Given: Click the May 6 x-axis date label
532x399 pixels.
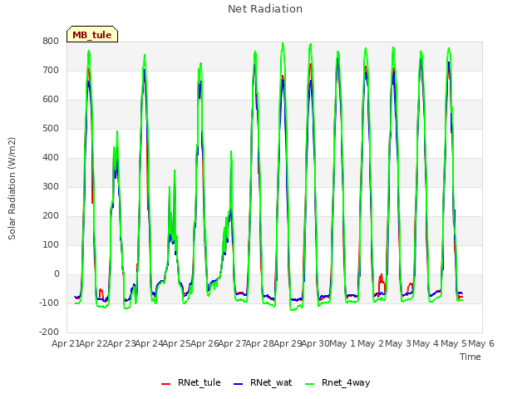Looking at the screenshot, I should tap(481, 343).
